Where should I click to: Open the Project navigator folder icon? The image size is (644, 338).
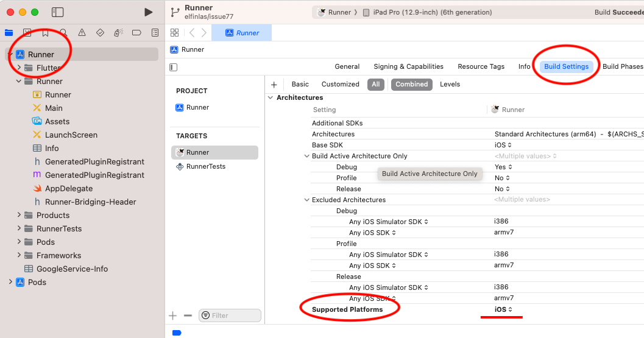(9, 33)
